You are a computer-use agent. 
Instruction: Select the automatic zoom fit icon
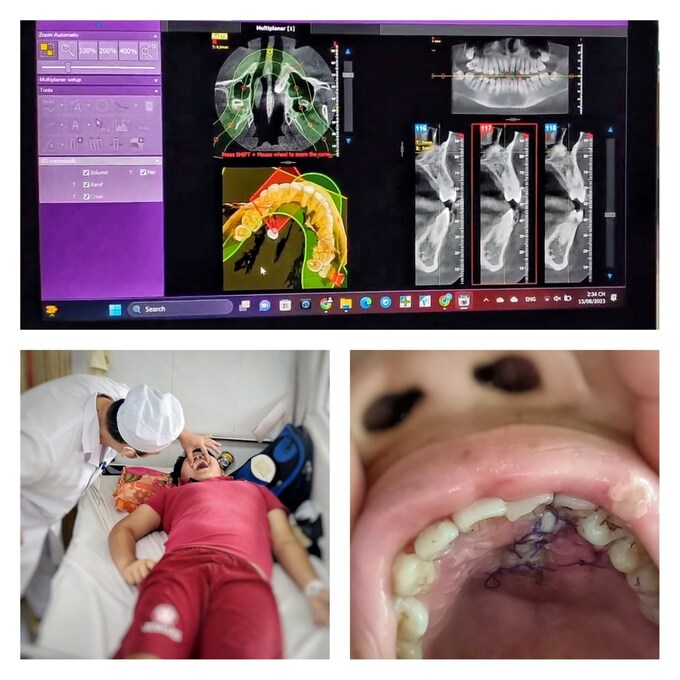pos(48,50)
